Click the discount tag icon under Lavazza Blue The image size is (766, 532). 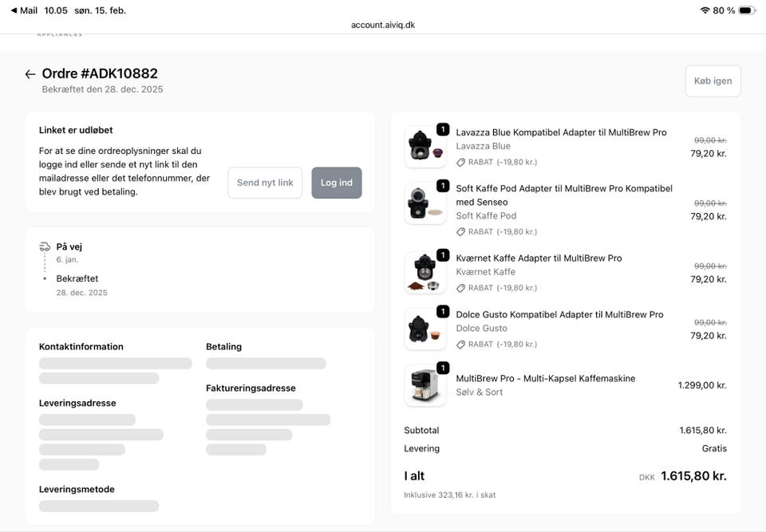coord(460,162)
